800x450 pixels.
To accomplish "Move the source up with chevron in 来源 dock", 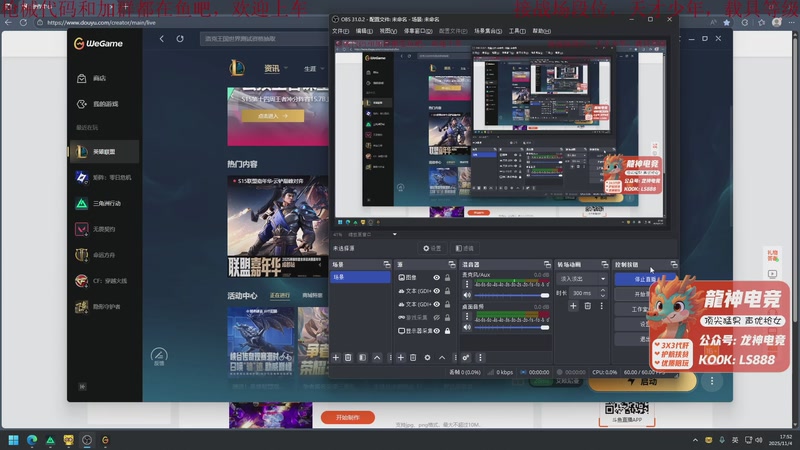I will pos(442,358).
